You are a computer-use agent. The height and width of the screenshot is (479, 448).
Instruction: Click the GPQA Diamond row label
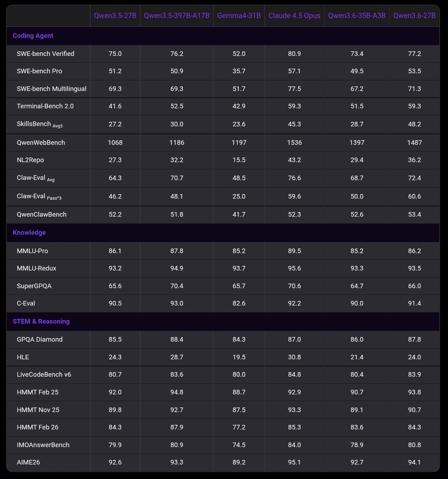click(x=40, y=339)
